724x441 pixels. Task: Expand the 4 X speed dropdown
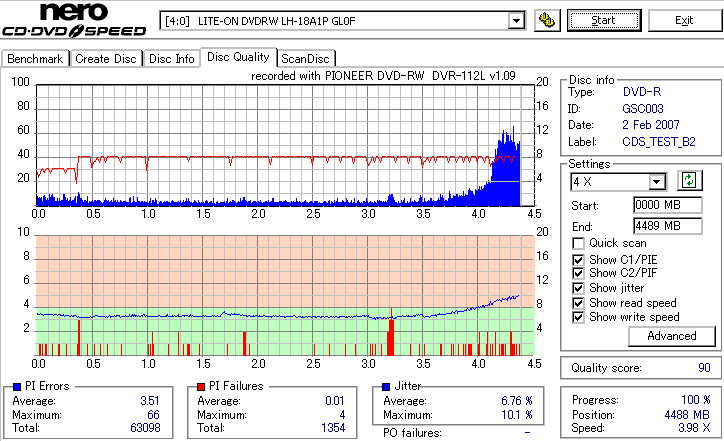657,182
